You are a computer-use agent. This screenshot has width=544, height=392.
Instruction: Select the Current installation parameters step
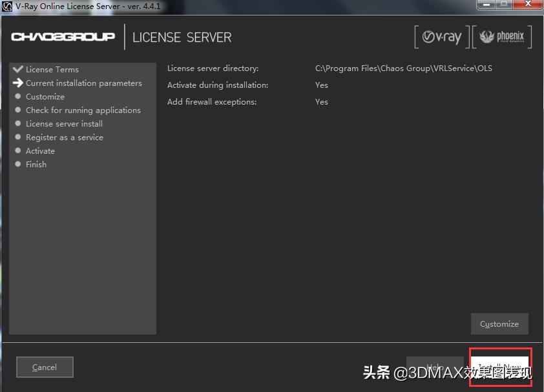(83, 83)
